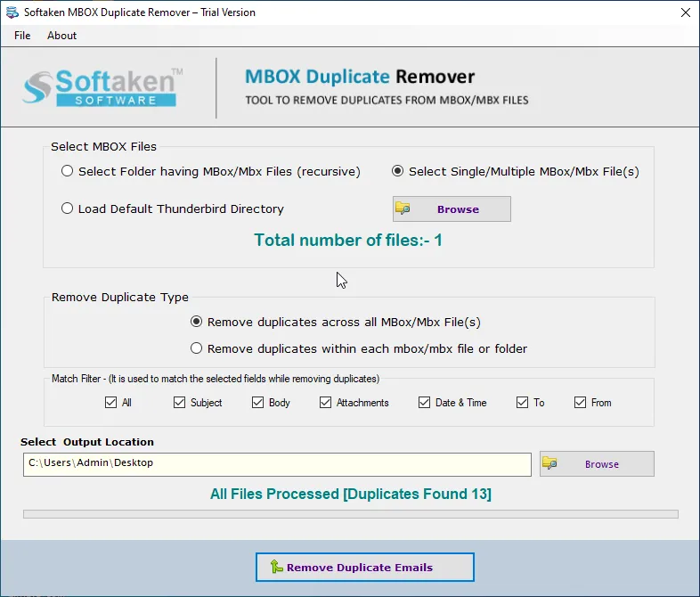Screen dimensions: 700x597
Task: Toggle the From match filter checkbox
Action: click(x=581, y=403)
